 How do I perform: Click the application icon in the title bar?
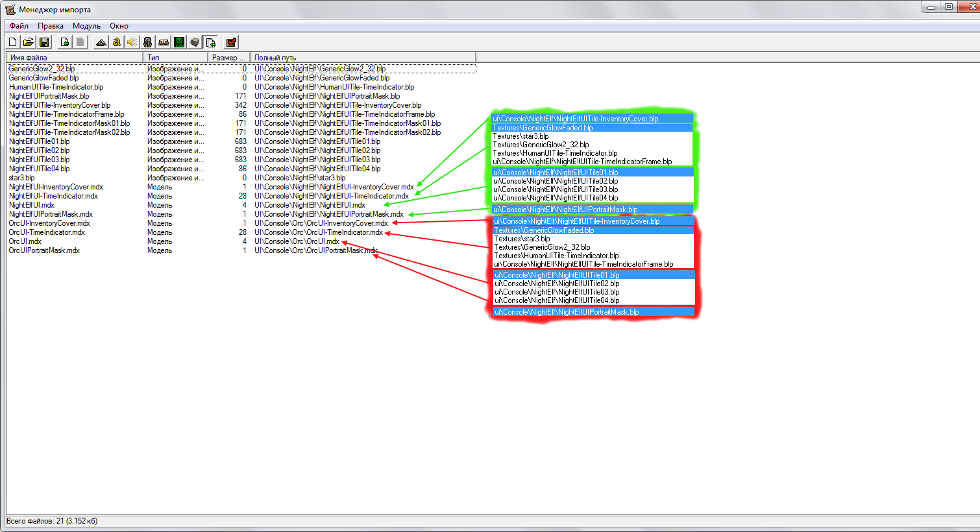point(10,10)
